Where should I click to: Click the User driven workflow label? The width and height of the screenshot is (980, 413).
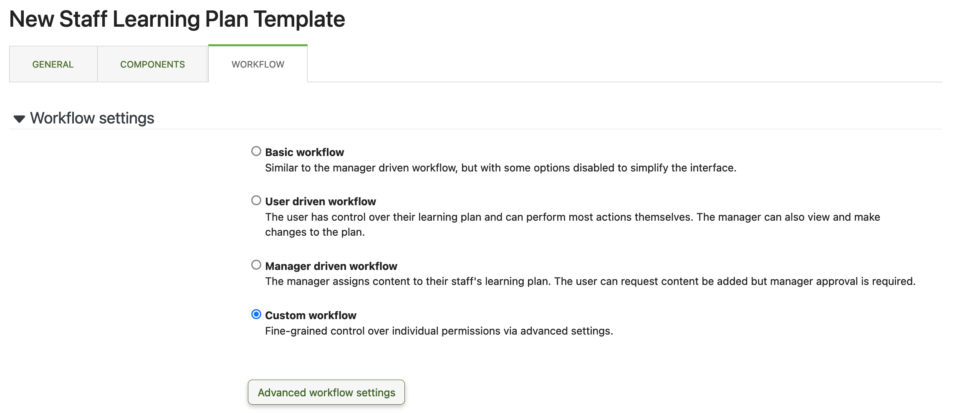(321, 201)
